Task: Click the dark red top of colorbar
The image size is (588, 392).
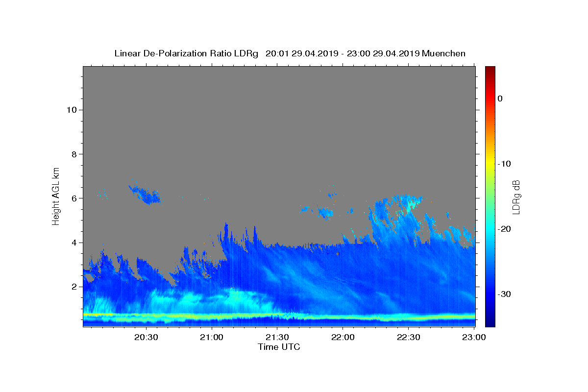Action: [490, 70]
